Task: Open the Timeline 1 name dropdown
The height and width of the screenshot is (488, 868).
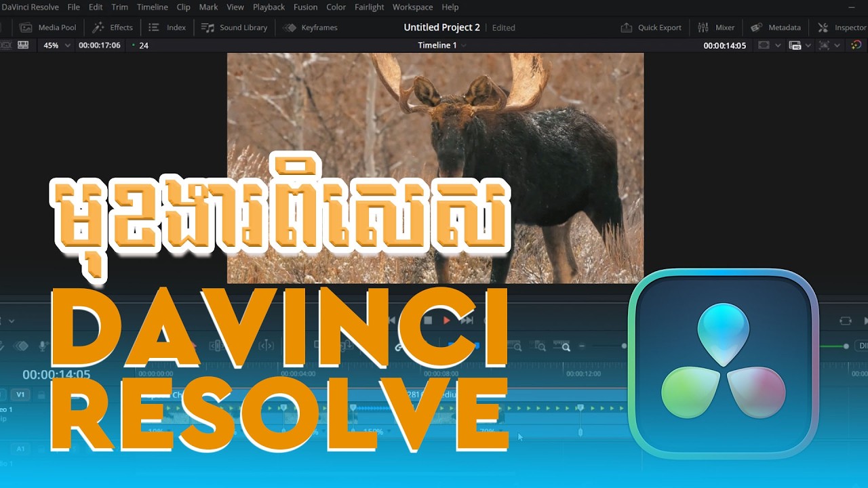Action: (x=441, y=45)
